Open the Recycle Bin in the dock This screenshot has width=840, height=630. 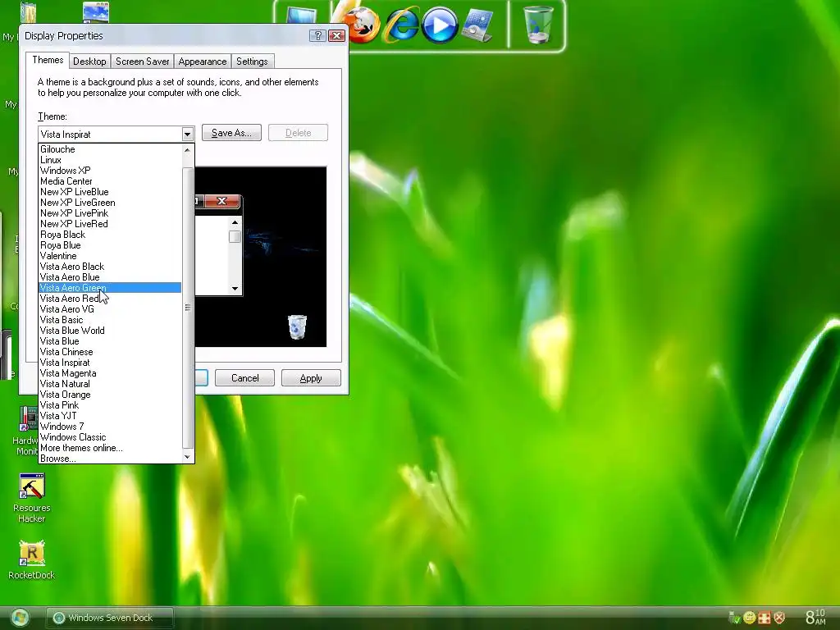click(538, 24)
